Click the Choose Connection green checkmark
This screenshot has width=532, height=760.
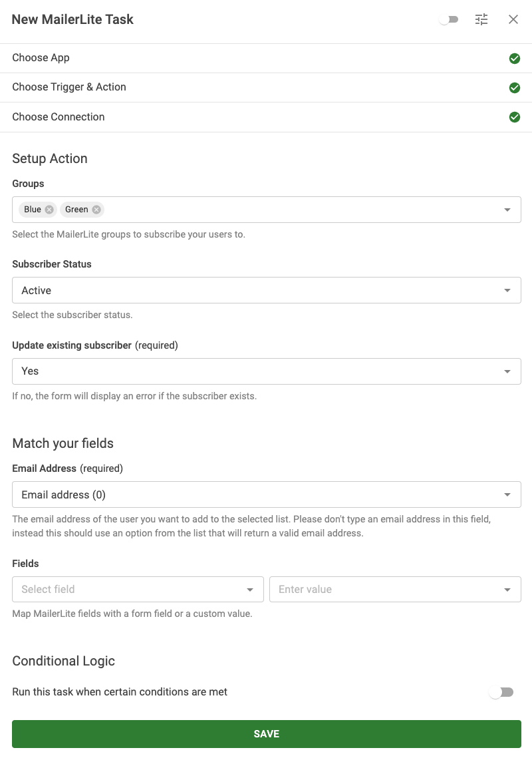click(x=514, y=117)
